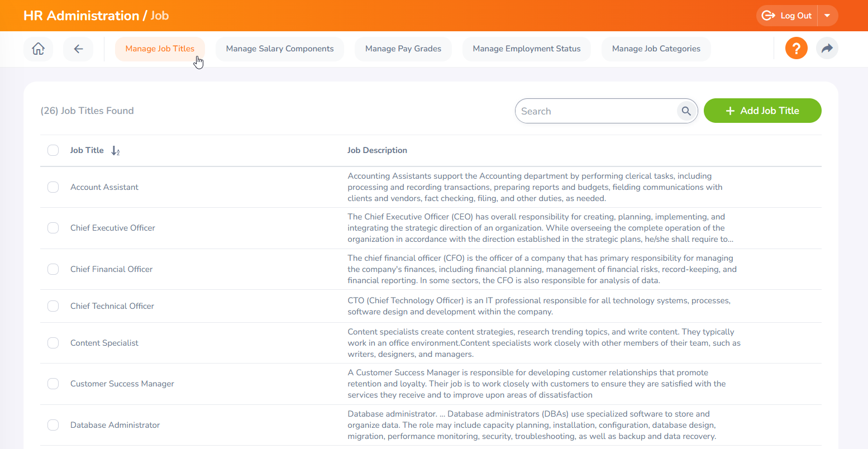Screen dimensions: 868x449
Task: Click the chief financial officer description
Action: pyautogui.click(x=542, y=269)
